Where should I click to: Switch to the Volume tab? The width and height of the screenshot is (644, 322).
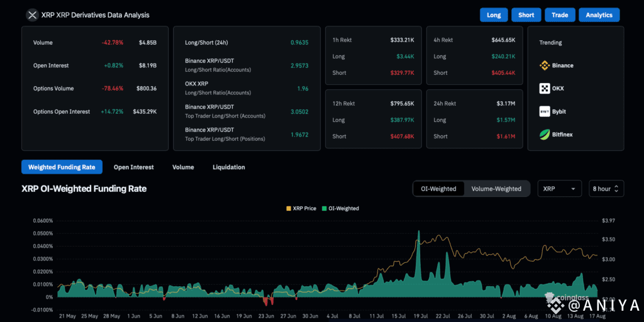[x=183, y=167]
